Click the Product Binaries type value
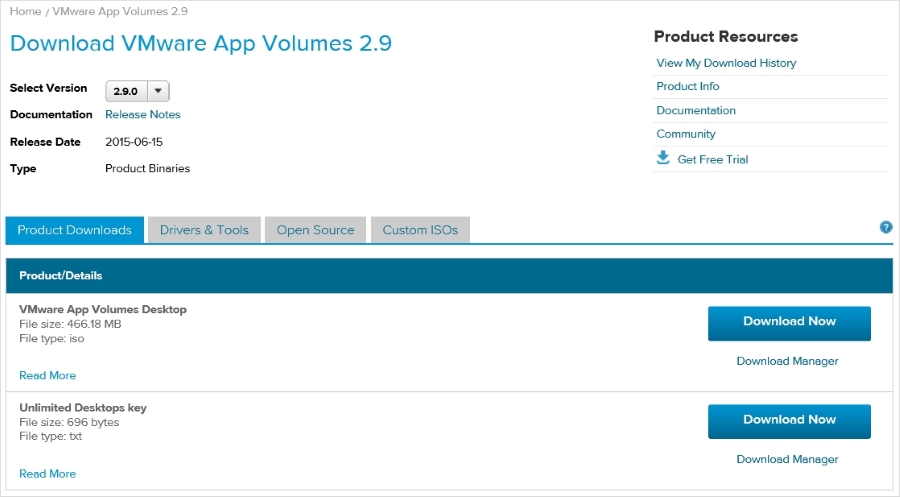This screenshot has height=497, width=900. pyautogui.click(x=148, y=168)
